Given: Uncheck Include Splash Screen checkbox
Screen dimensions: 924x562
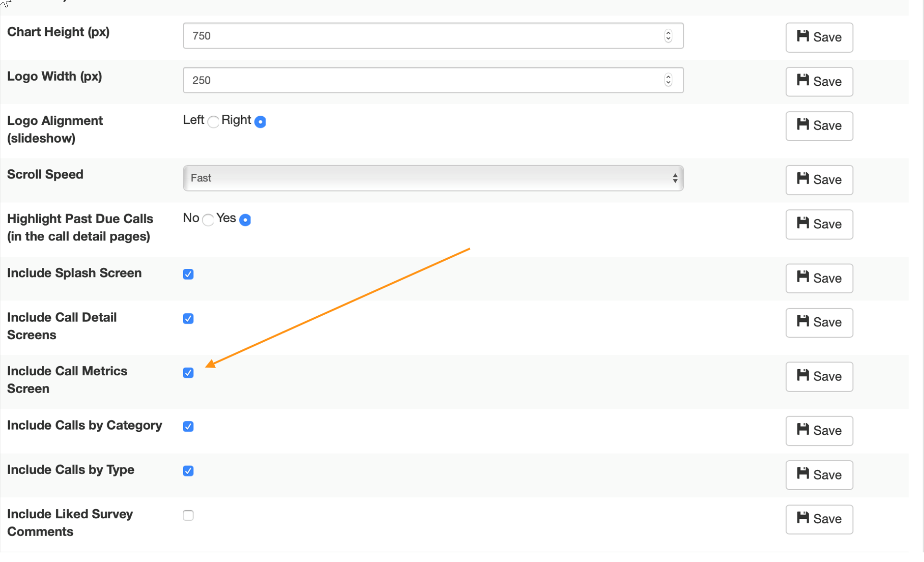Looking at the screenshot, I should (x=188, y=274).
